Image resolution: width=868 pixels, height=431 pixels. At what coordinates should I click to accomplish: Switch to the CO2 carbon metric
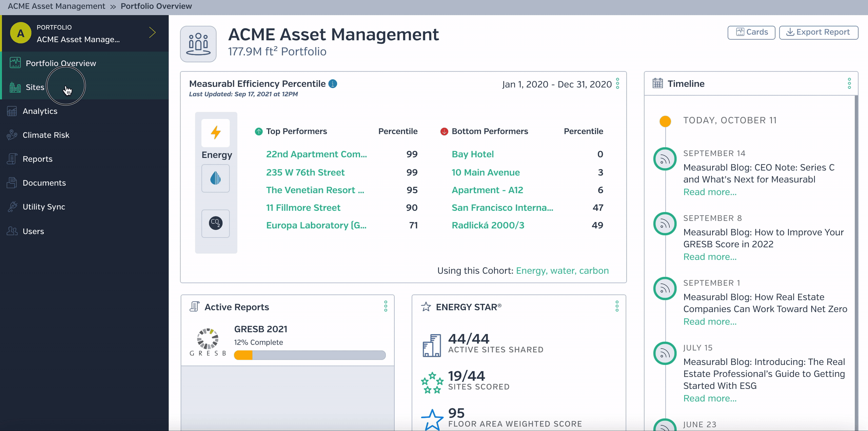[216, 223]
